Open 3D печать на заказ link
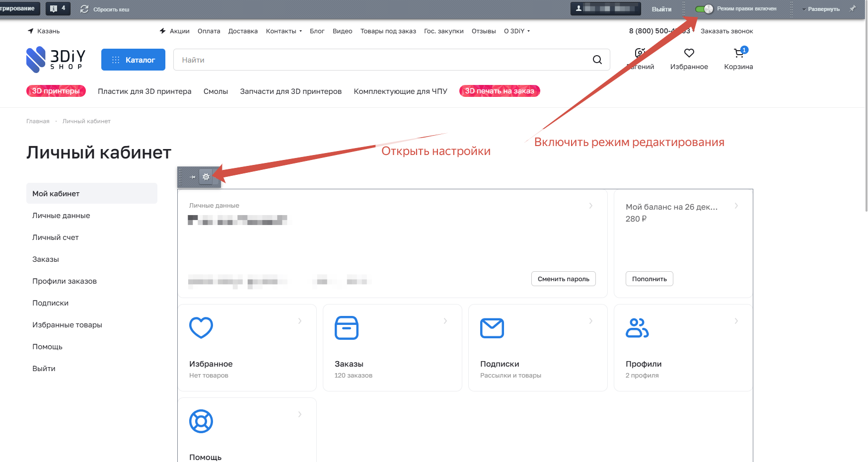This screenshot has width=868, height=462. point(500,91)
